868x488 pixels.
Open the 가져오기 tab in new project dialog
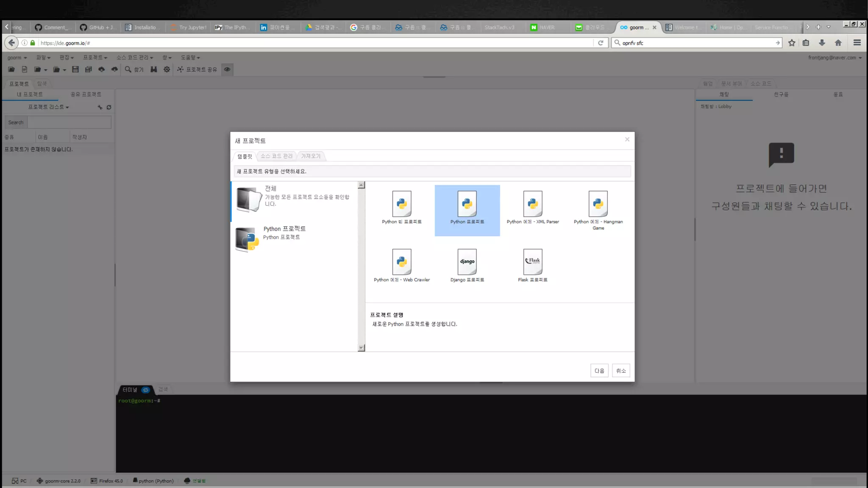click(x=311, y=156)
